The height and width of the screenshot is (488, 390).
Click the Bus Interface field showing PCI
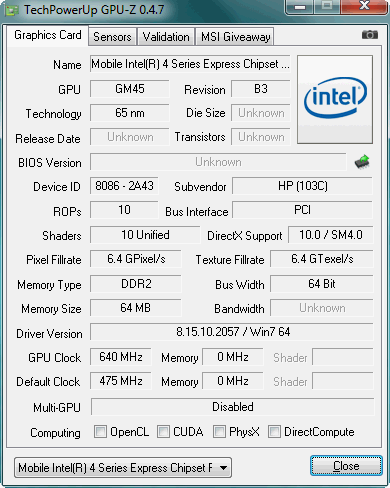click(302, 210)
